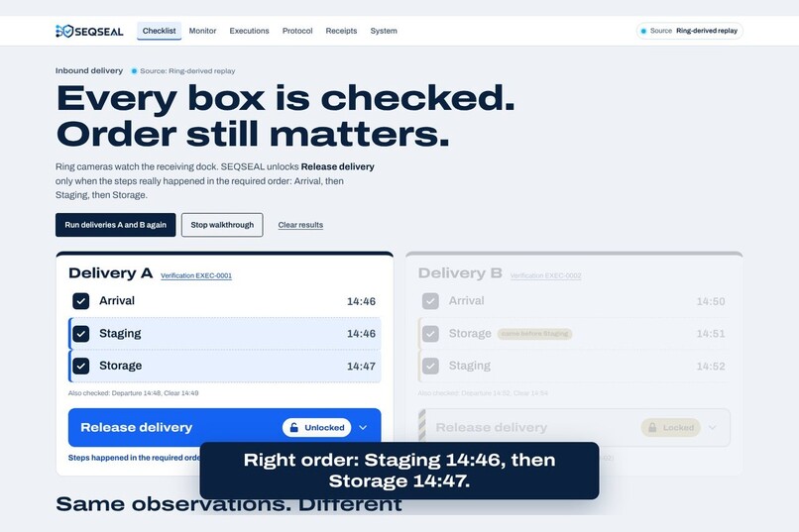Click the Locked padlock badge
This screenshot has width=799, height=532.
click(x=671, y=428)
